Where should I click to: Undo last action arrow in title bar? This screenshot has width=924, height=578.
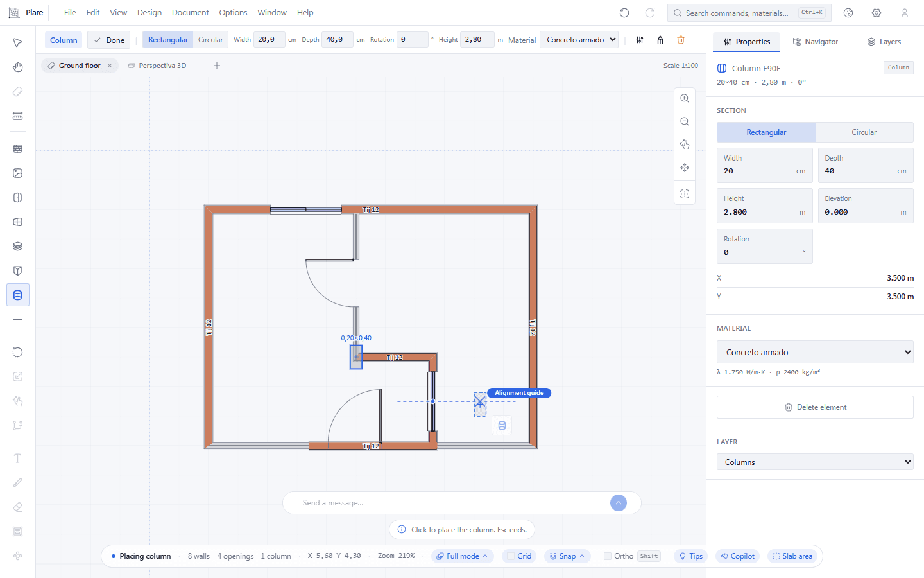click(624, 13)
